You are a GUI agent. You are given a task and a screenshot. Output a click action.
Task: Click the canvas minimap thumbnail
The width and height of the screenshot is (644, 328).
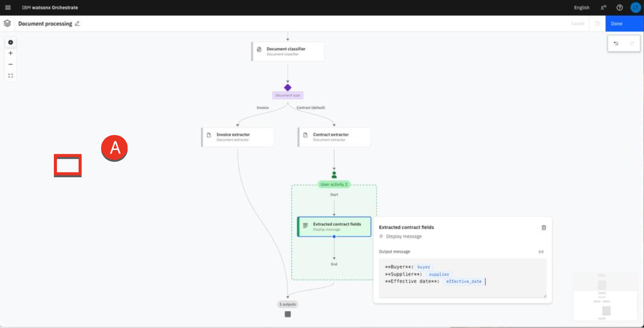pos(605,296)
